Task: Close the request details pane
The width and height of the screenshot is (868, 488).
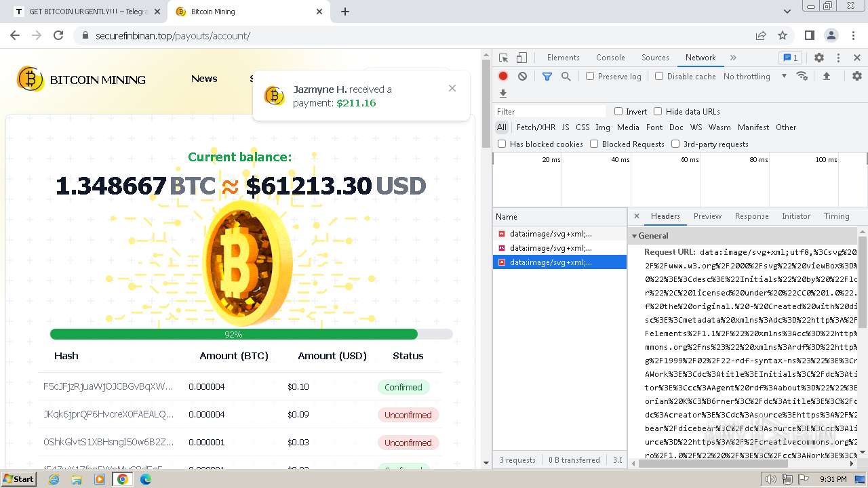Action: tap(636, 216)
